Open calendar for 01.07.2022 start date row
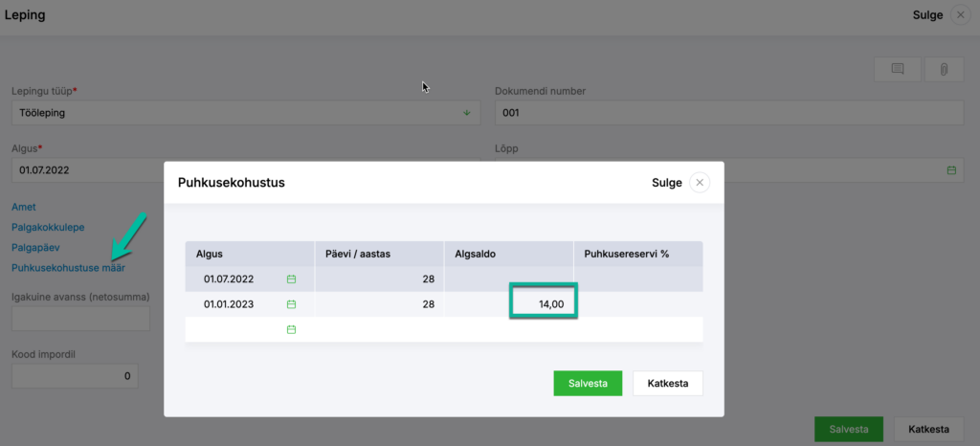The image size is (980, 446). pos(291,279)
